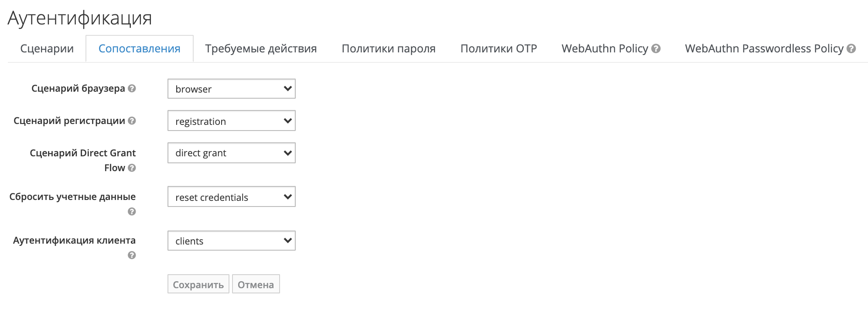Click help icon on WebAuthn Policy tab
The height and width of the screenshot is (310, 868).
tap(656, 49)
